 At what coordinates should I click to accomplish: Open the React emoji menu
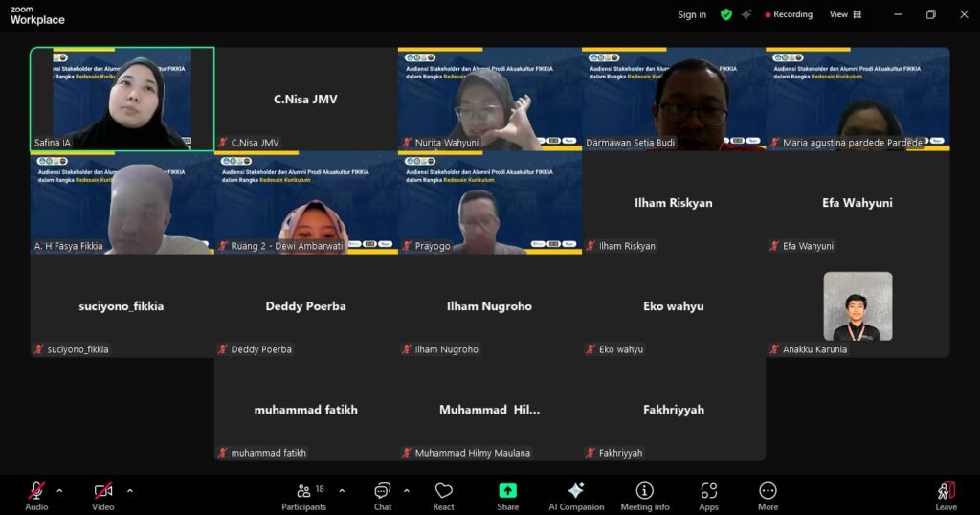tap(443, 495)
